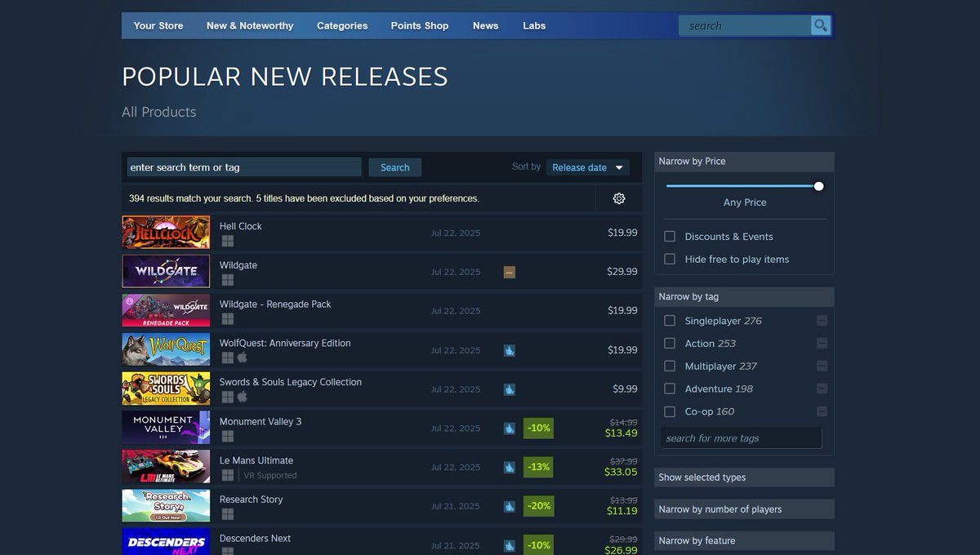
Task: Open the Your Store menu
Action: click(x=158, y=25)
